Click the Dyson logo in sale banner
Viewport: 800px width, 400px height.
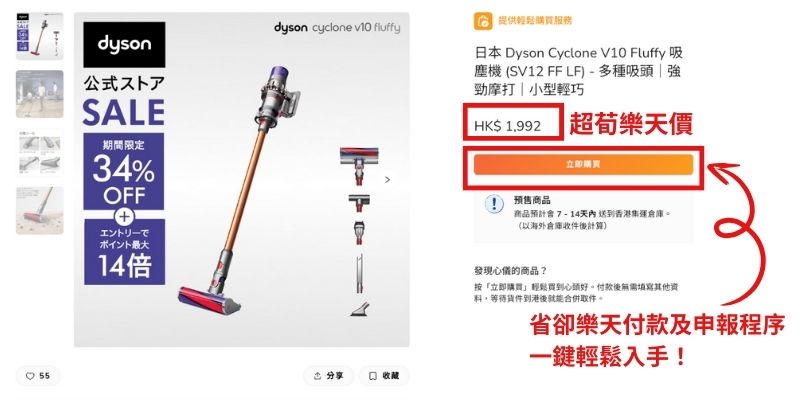pyautogui.click(x=124, y=44)
